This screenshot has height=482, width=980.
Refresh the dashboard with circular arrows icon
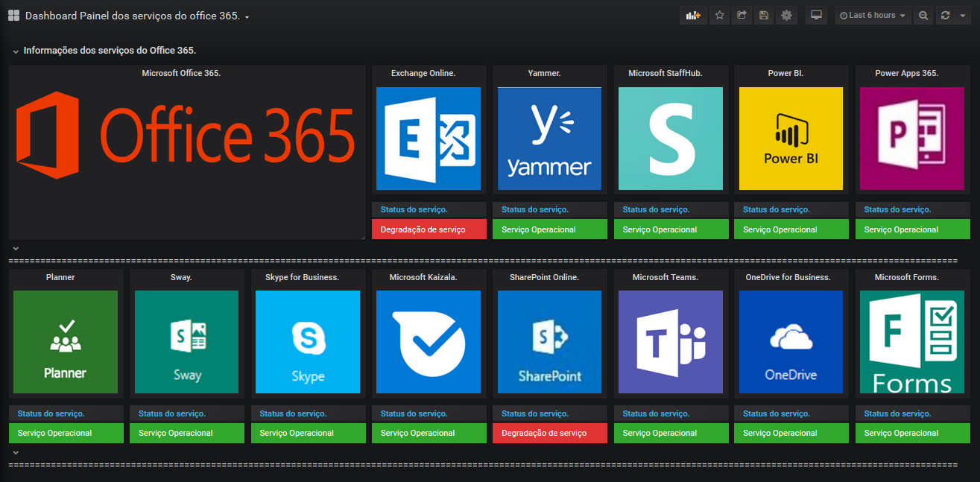click(946, 15)
